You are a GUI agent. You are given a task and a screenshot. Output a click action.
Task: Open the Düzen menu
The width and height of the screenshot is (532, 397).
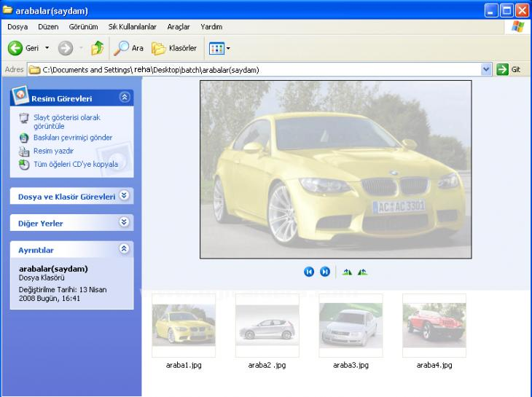[x=48, y=27]
